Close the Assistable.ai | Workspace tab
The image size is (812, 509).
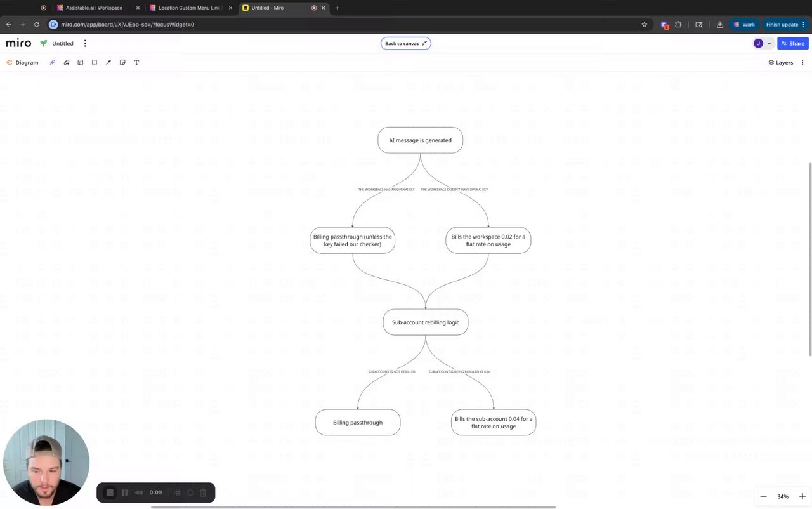pos(138,8)
